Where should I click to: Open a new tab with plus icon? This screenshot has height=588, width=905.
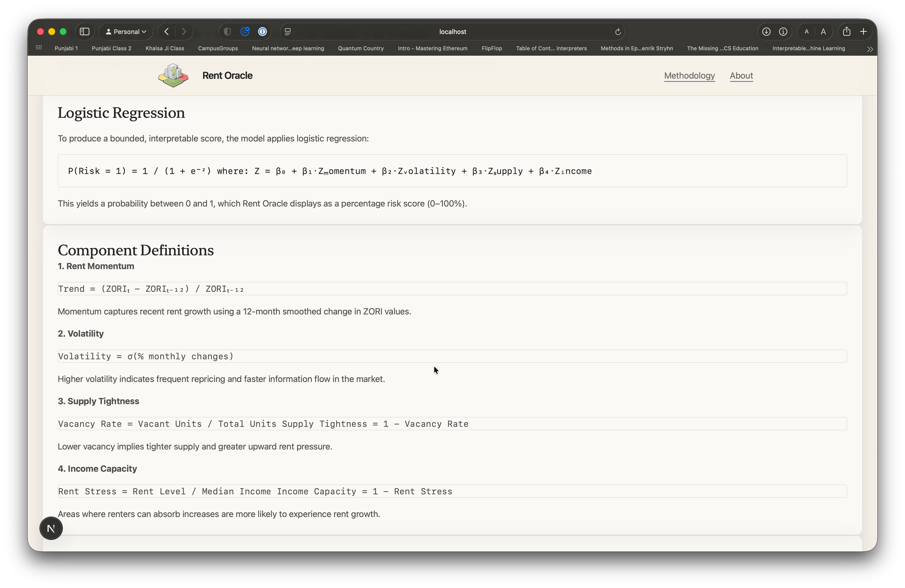click(864, 32)
